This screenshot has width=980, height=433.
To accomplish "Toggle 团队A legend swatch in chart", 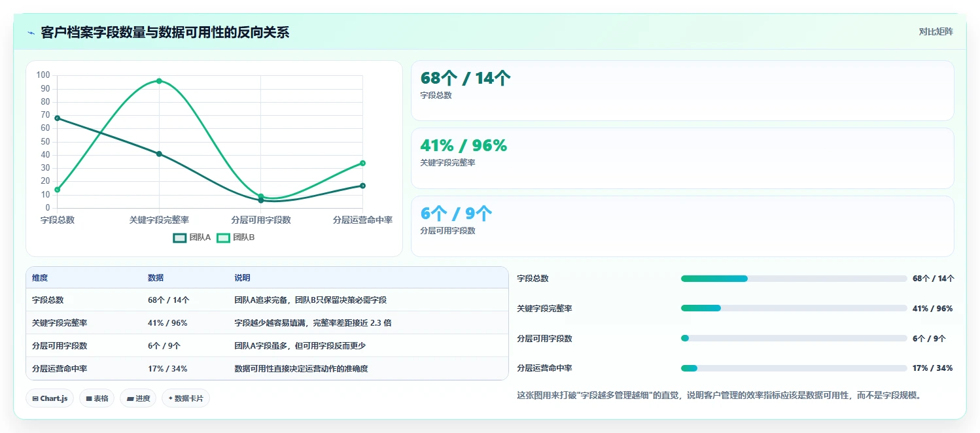I will pyautogui.click(x=180, y=237).
